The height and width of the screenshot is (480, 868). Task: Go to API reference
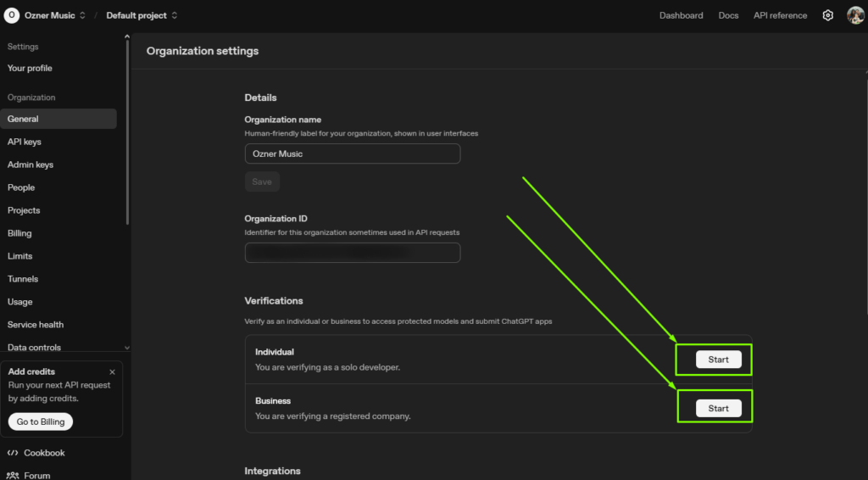pos(780,15)
